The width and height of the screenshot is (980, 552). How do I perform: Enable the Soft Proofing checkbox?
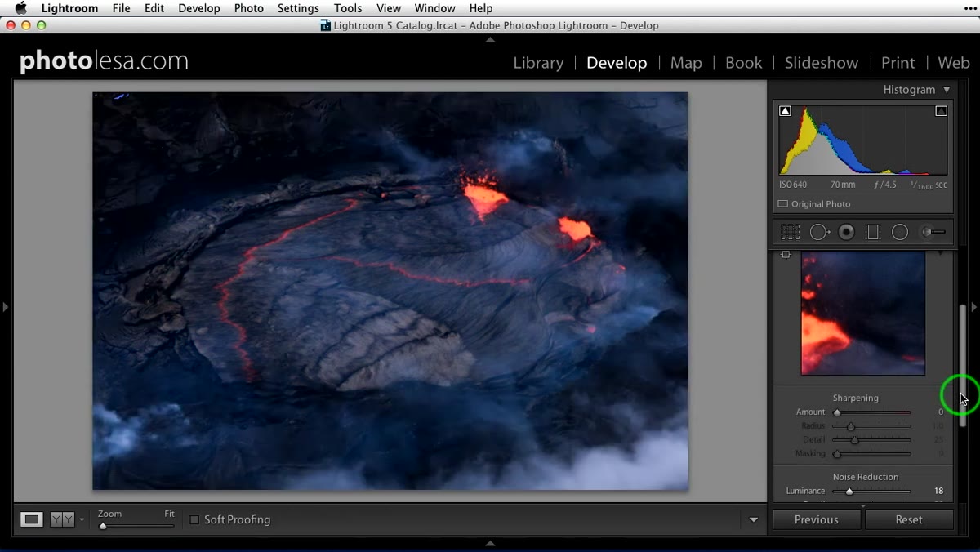194,519
